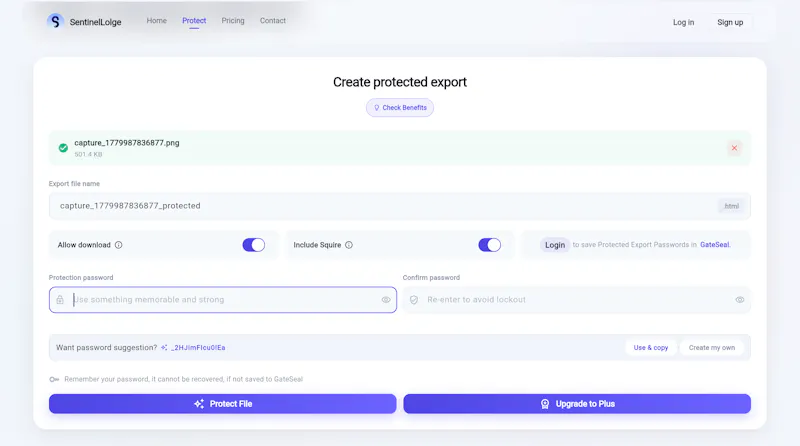Click the 501.4 KB file size text

(x=88, y=155)
